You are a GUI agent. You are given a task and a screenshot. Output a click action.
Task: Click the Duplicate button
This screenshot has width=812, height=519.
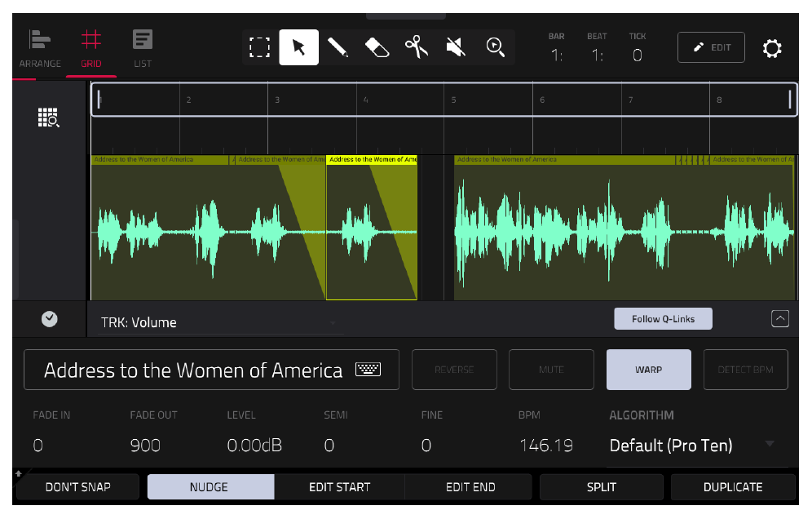pos(733,487)
